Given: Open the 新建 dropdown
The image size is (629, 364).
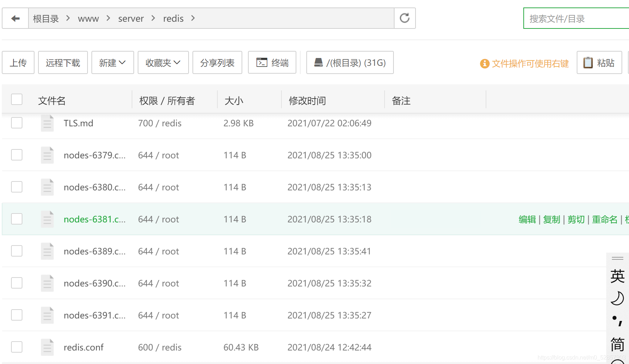Looking at the screenshot, I should (x=112, y=63).
